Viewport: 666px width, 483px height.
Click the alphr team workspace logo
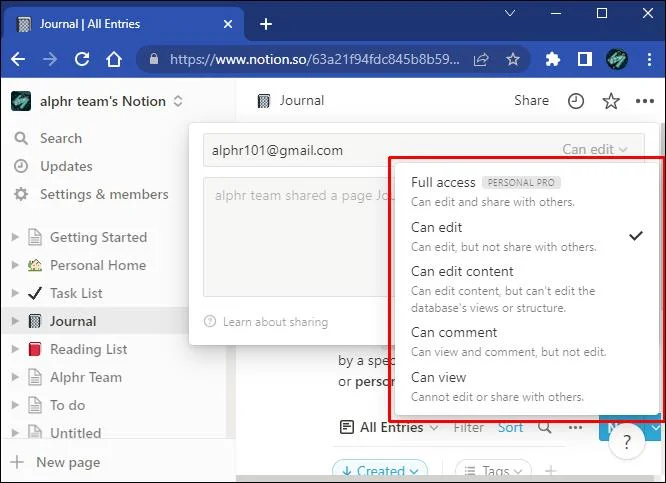pos(21,101)
